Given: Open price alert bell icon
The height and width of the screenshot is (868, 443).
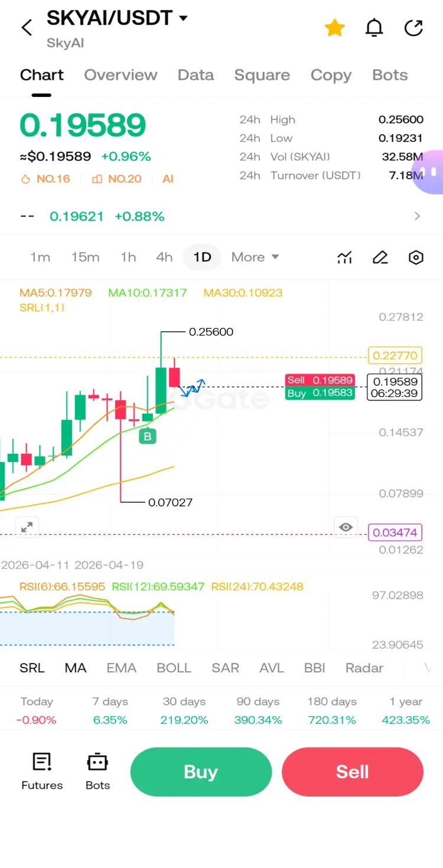Looking at the screenshot, I should [374, 27].
